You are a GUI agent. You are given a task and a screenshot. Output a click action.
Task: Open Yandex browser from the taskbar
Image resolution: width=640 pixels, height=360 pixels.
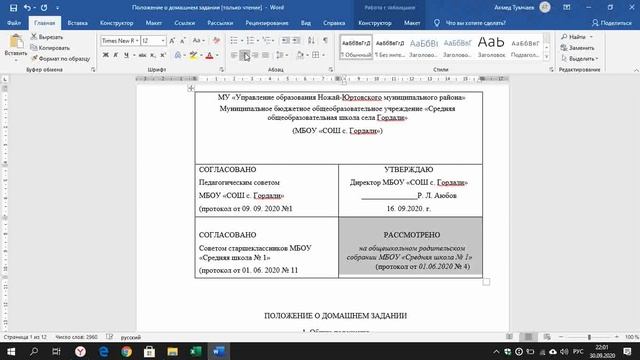(x=80, y=351)
